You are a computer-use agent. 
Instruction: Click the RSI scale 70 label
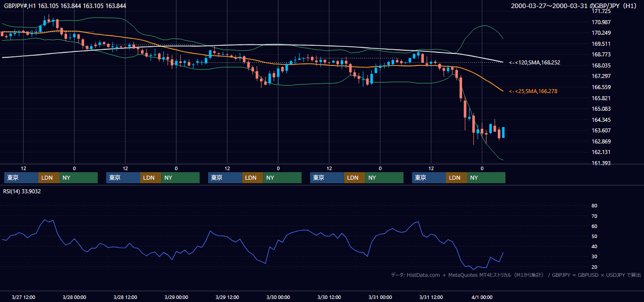tap(594, 216)
